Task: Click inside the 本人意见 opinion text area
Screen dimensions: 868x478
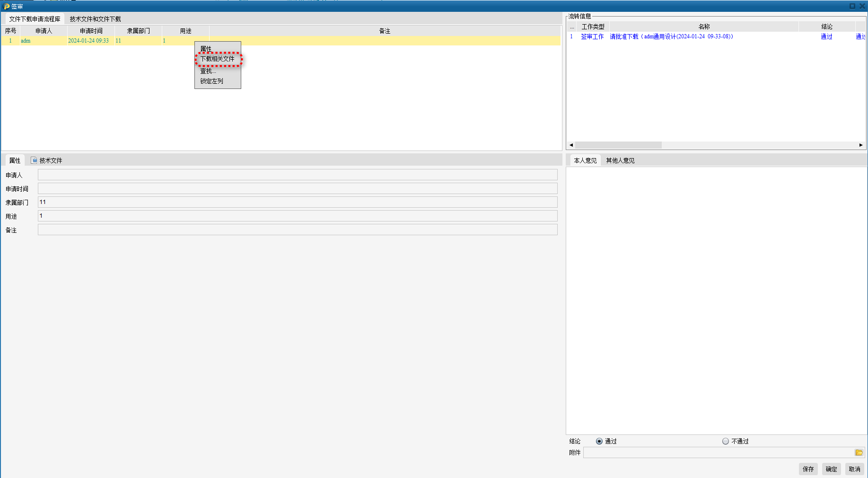Action: [x=716, y=301]
